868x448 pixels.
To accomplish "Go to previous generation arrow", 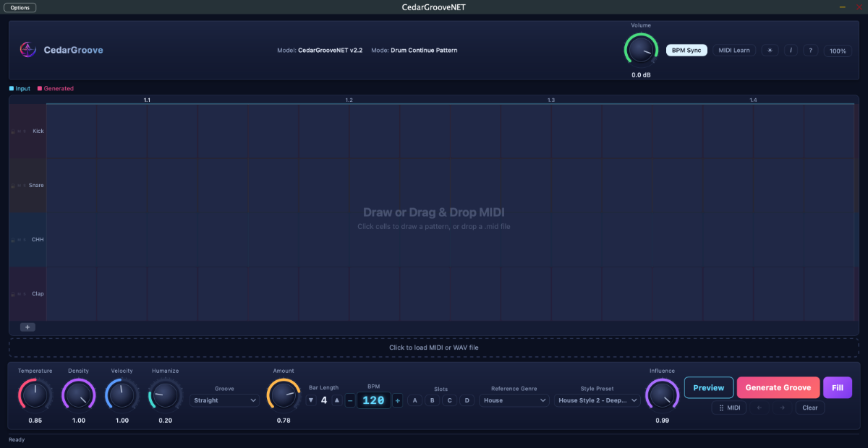I will [759, 408].
